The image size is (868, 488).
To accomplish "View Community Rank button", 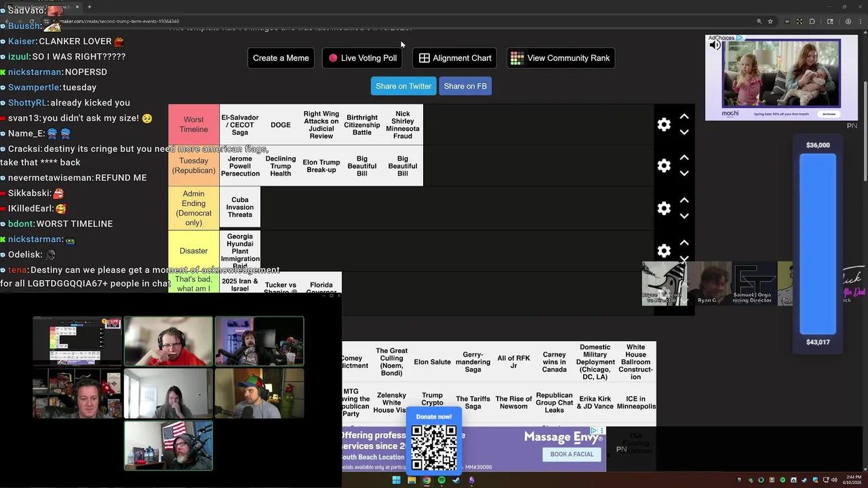I will [561, 58].
